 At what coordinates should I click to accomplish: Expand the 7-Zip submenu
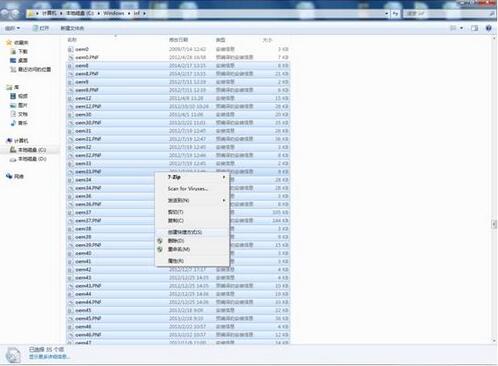click(192, 177)
